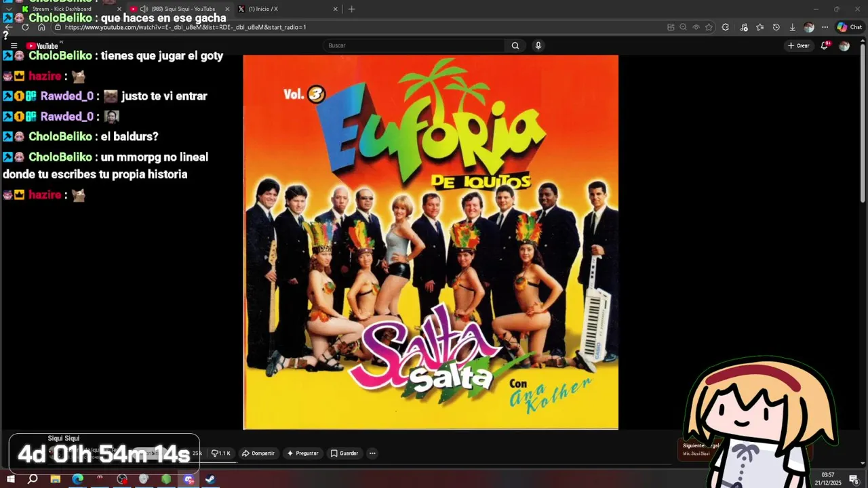This screenshot has height=488, width=868.
Task: Open the Discord taskbar icon
Action: (189, 479)
